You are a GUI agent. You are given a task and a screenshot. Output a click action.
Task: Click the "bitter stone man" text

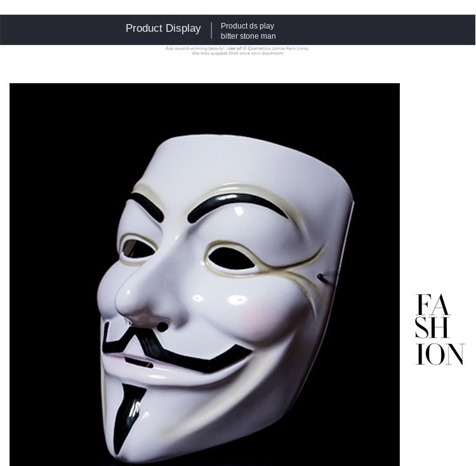248,36
